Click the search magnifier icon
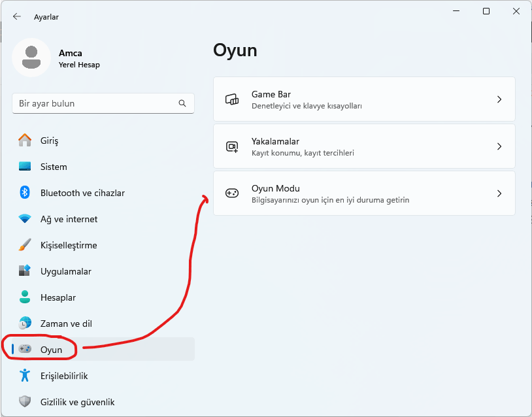The image size is (532, 417). click(182, 103)
